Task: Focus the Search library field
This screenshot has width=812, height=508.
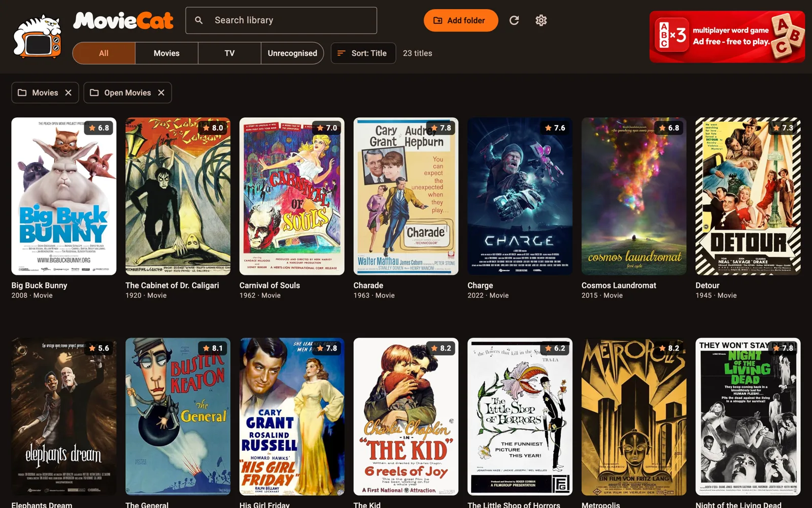Action: click(281, 20)
